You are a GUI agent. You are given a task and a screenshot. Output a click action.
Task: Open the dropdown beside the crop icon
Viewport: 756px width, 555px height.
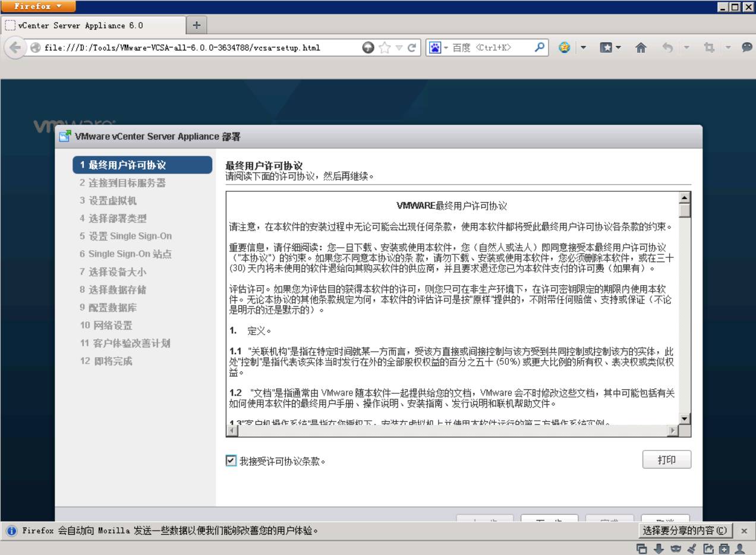click(728, 48)
